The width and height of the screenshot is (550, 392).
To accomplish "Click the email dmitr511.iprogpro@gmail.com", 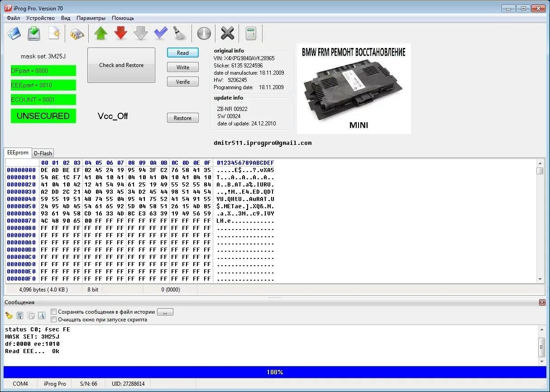I will [x=263, y=143].
